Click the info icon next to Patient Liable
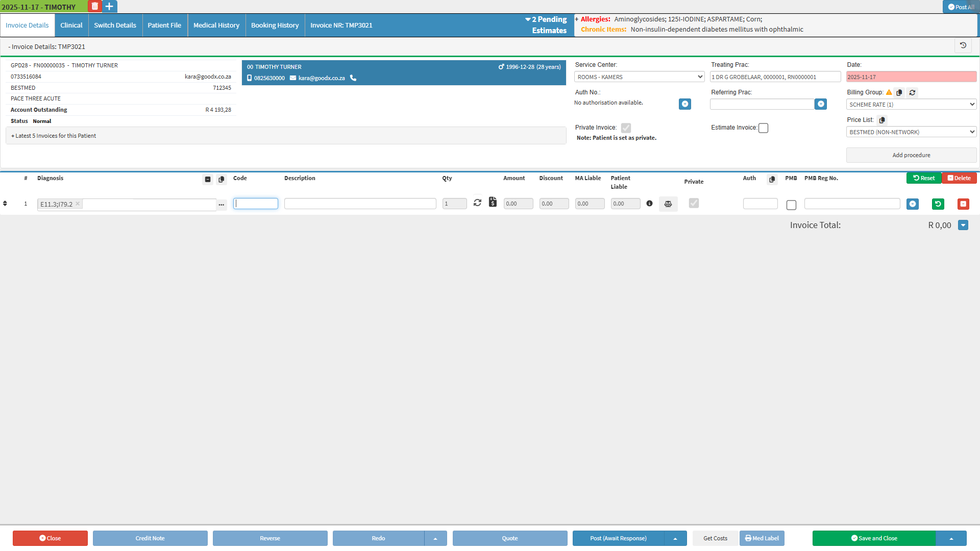This screenshot has width=980, height=551. (649, 204)
